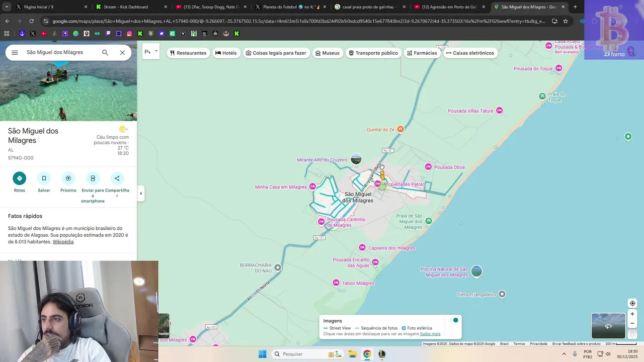
Task: Select the Transporte público chip
Action: click(x=373, y=53)
